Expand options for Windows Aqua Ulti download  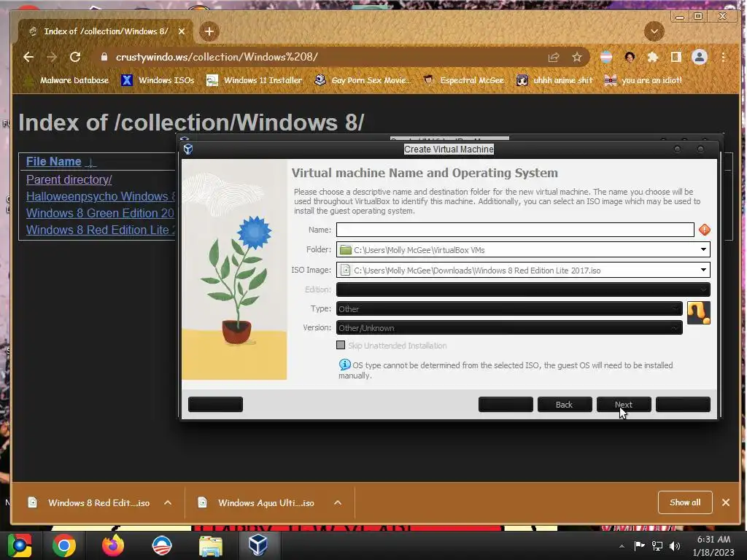338,503
